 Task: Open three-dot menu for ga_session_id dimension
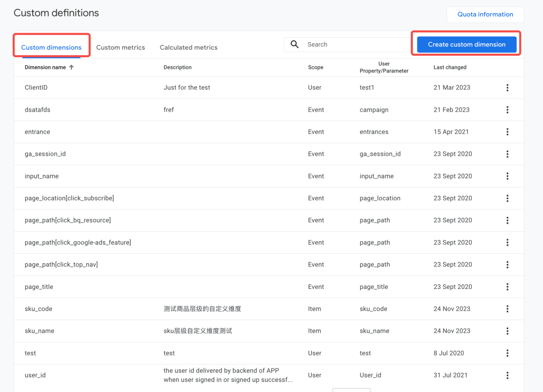(507, 154)
